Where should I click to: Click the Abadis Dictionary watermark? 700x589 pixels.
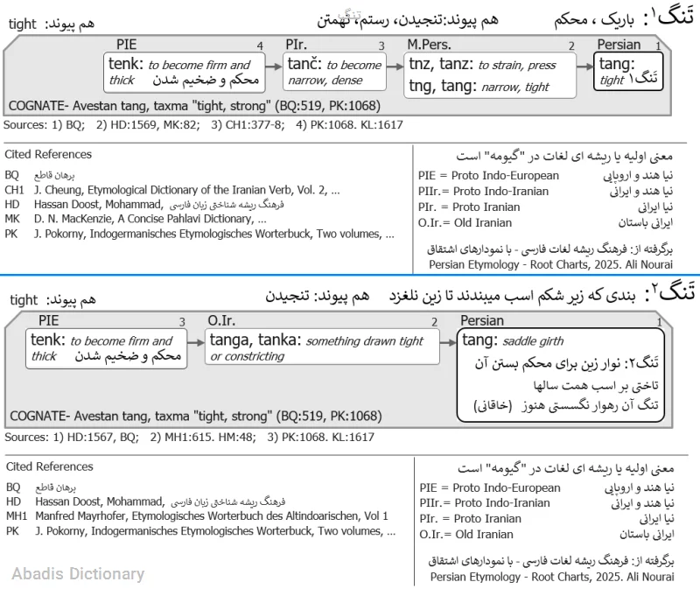point(78,574)
